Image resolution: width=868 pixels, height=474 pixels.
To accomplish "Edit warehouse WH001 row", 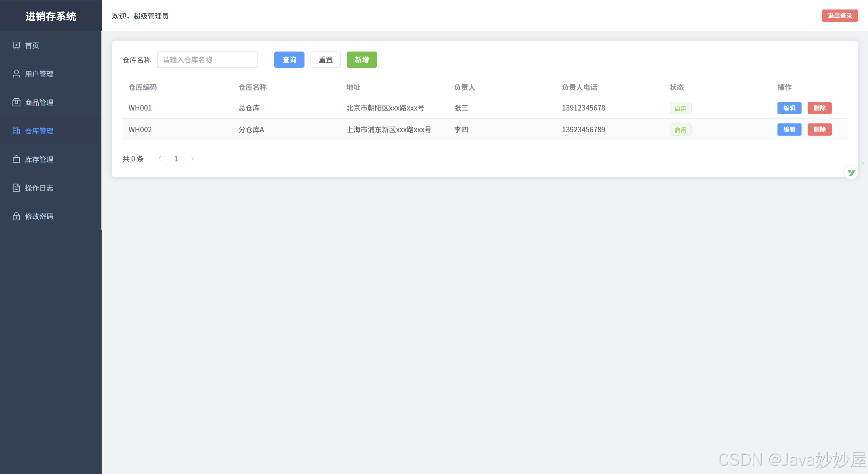I will coord(789,108).
